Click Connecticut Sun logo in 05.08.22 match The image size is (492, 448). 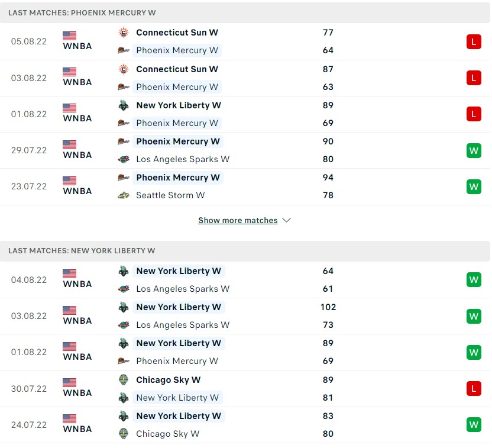pyautogui.click(x=124, y=33)
